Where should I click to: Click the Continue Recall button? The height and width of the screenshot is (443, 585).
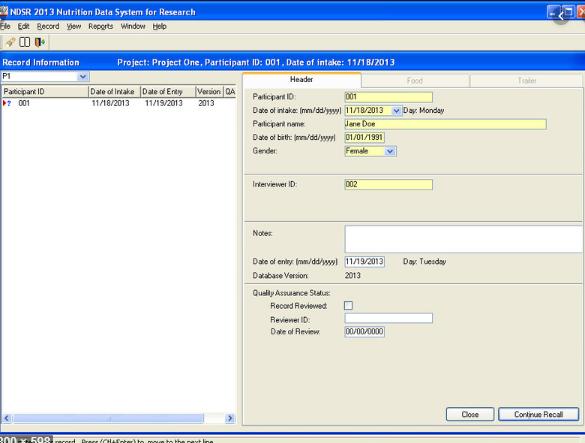[538, 414]
